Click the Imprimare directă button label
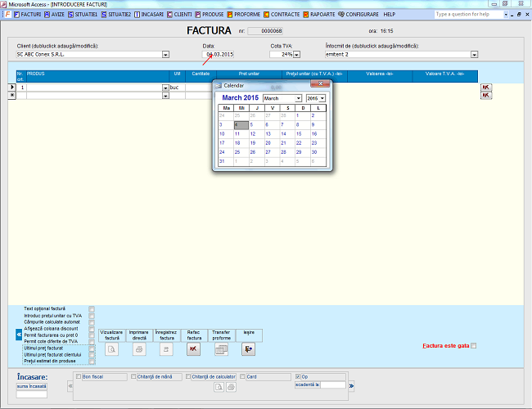Image resolution: width=532 pixels, height=409 pixels. pos(139,335)
